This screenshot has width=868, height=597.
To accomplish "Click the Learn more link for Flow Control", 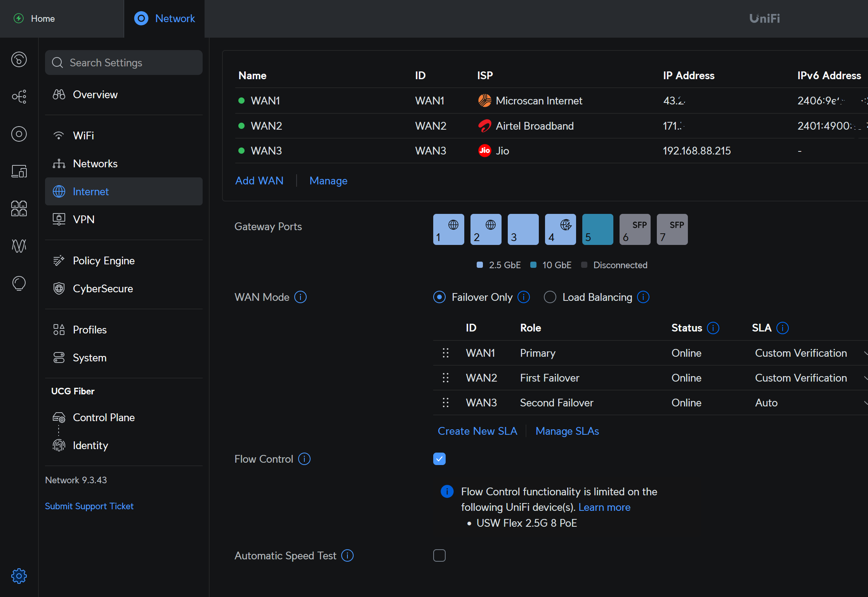I will coord(604,507).
